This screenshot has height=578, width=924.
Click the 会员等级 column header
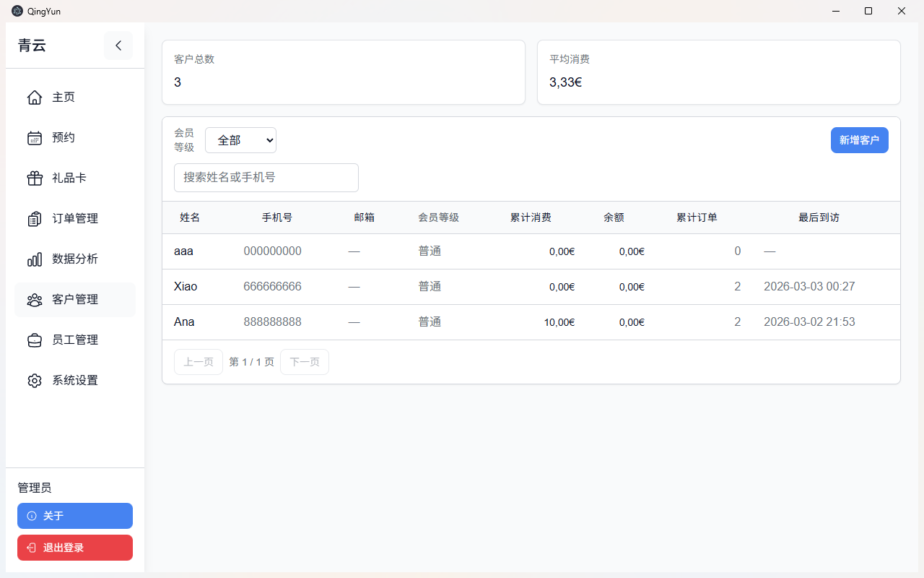point(438,217)
